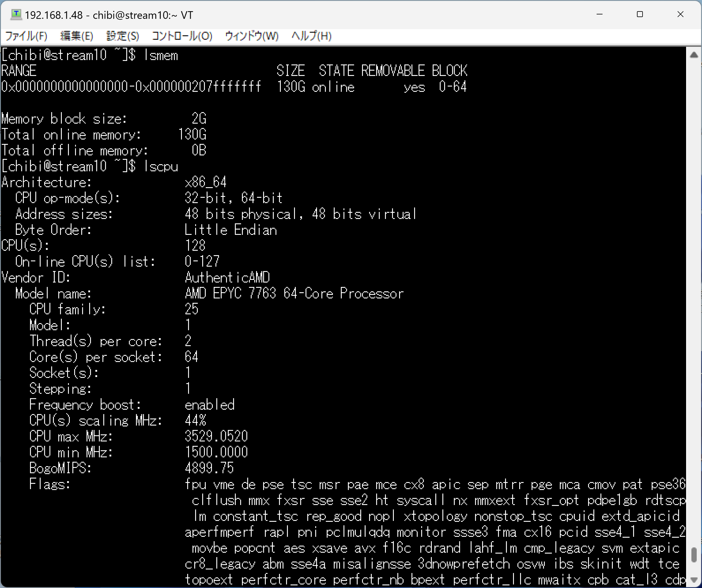The width and height of the screenshot is (702, 588).
Task: Click the lsmem command in terminal
Action: 161,55
